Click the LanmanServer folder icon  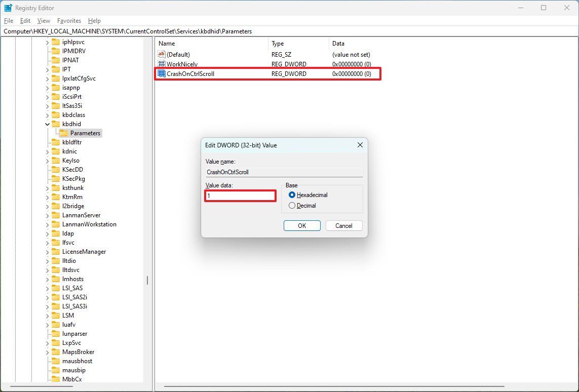click(56, 215)
